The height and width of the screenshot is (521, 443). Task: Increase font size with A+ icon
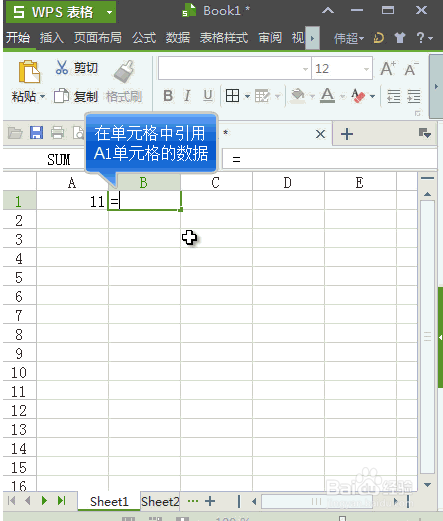(388, 69)
